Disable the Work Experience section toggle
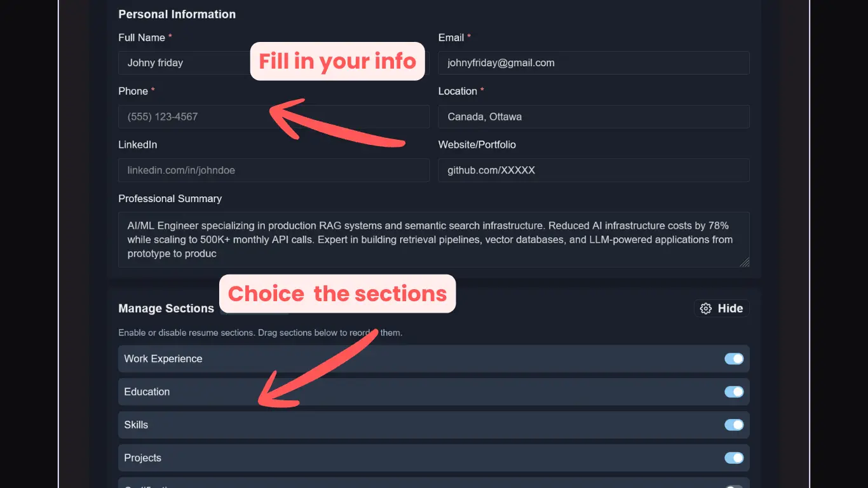 click(734, 359)
